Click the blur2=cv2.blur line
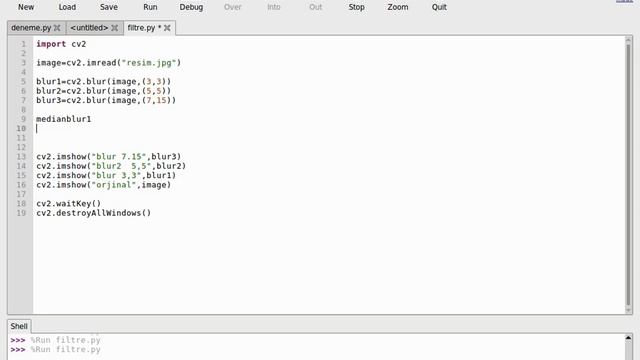The height and width of the screenshot is (360, 640). [104, 91]
